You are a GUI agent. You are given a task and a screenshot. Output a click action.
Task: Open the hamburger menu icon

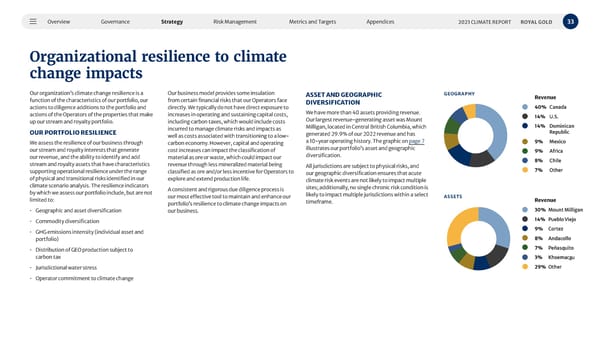tap(33, 21)
